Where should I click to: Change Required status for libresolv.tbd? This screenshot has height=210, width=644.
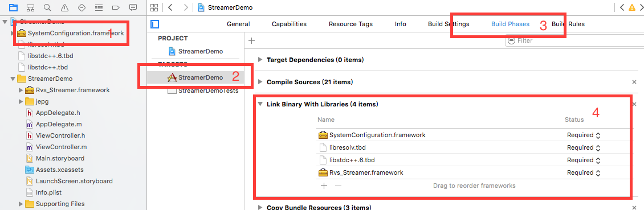584,147
